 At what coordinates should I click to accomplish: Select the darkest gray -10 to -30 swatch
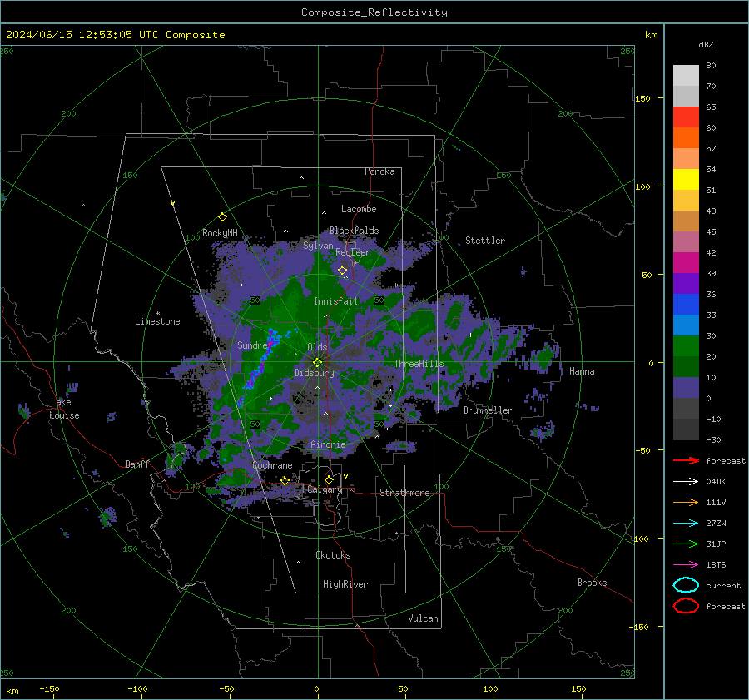pos(686,429)
